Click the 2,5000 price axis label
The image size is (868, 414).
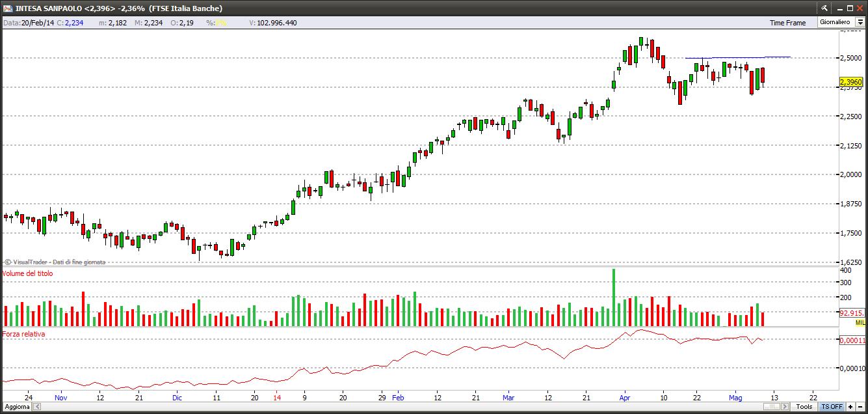point(850,58)
